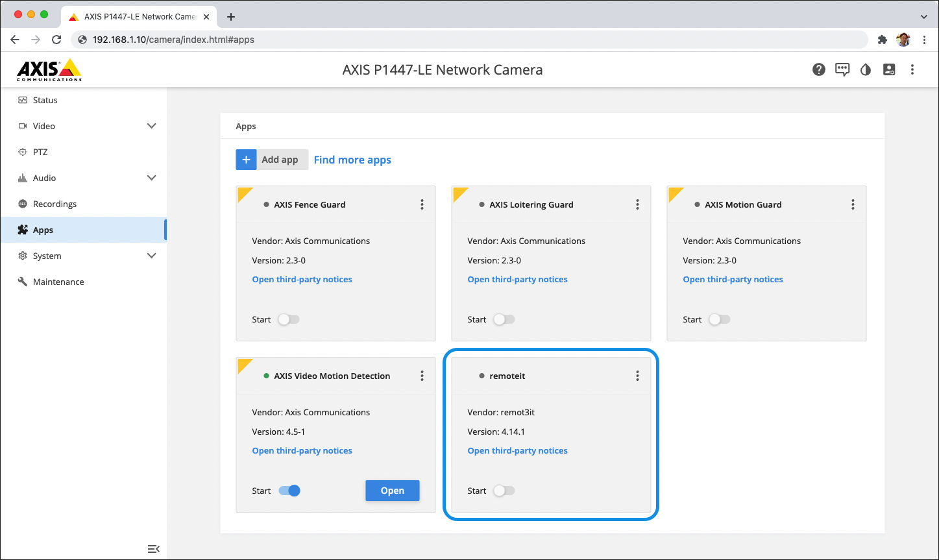Open remoteit app options menu

pyautogui.click(x=637, y=376)
